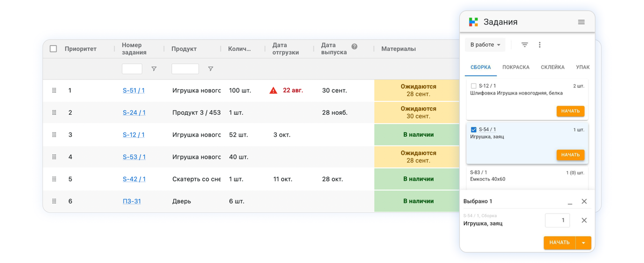Sort by the Приоритет column header
The image size is (644, 263).
pos(80,49)
